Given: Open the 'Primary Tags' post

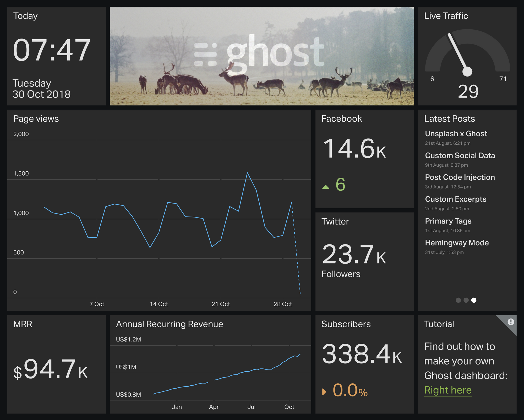Looking at the screenshot, I should pos(448,221).
